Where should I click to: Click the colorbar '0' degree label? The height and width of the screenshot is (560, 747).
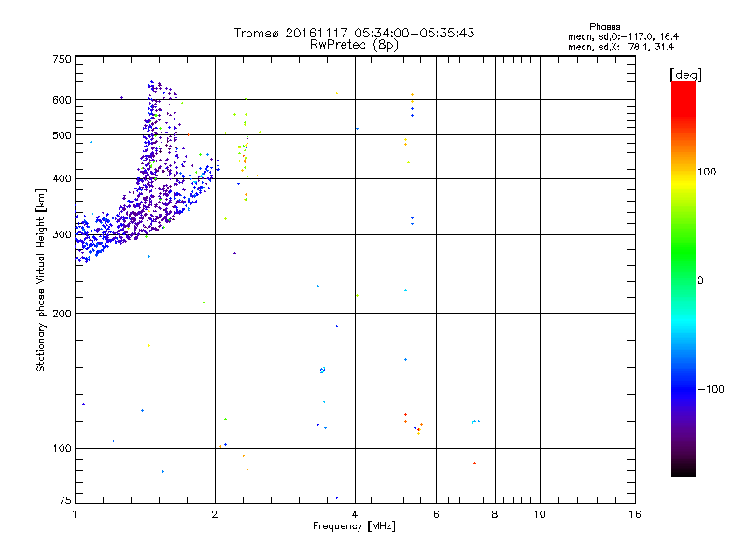point(700,281)
